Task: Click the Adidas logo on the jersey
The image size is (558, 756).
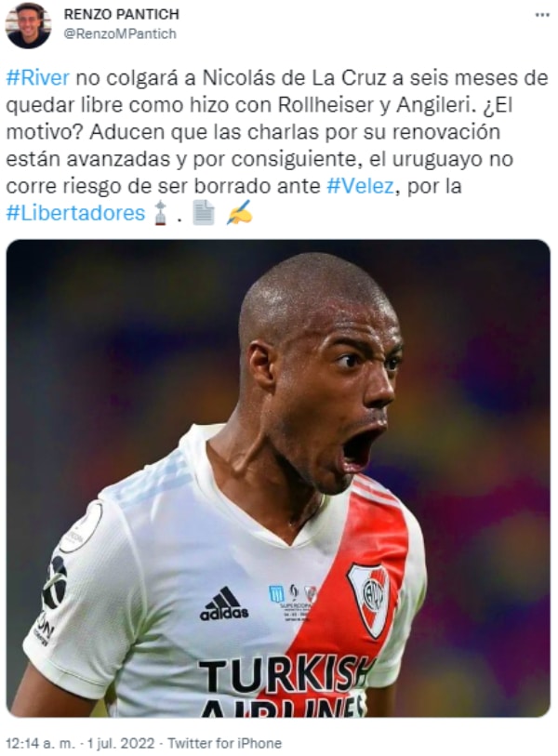Action: 224,603
